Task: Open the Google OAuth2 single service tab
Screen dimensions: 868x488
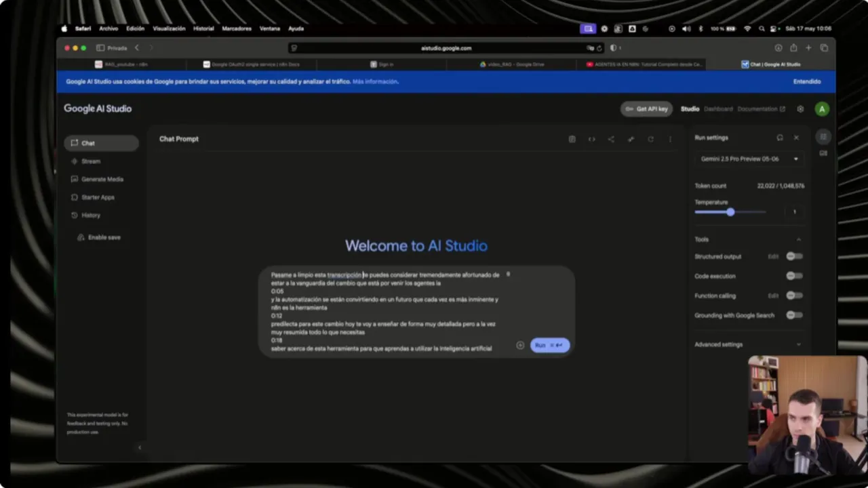Action: pyautogui.click(x=251, y=64)
